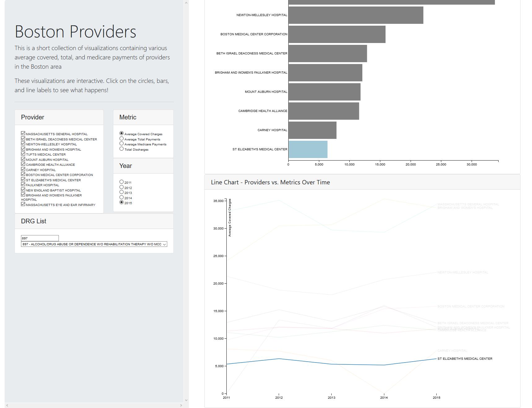
Task: Click the 20,000 bar chart axis label
Action: [x=411, y=165]
